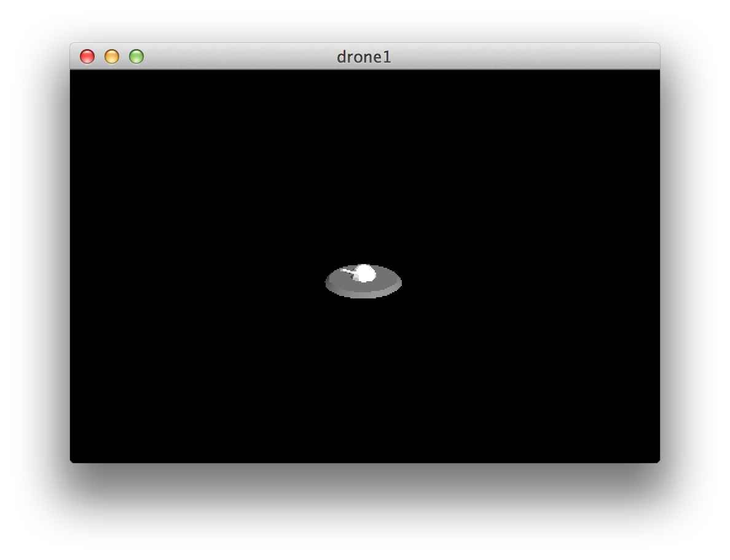Click the "drone1" window title text
The image size is (730, 560).
(x=364, y=57)
